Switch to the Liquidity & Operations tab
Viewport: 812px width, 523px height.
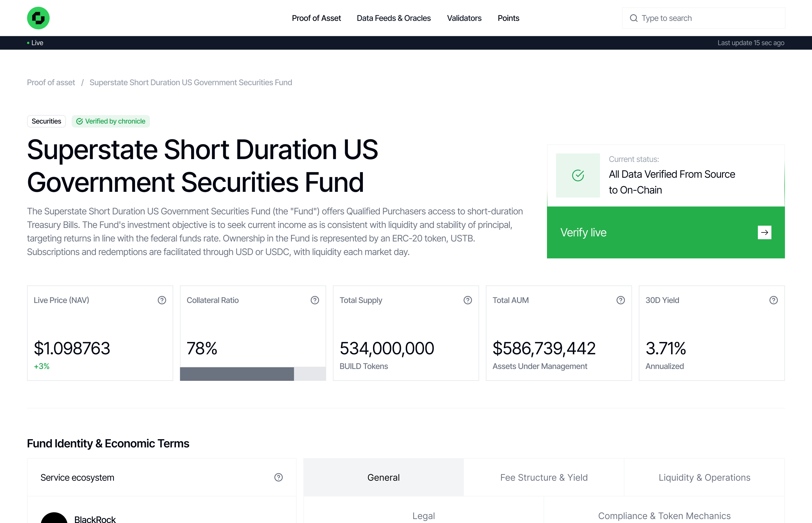point(704,478)
